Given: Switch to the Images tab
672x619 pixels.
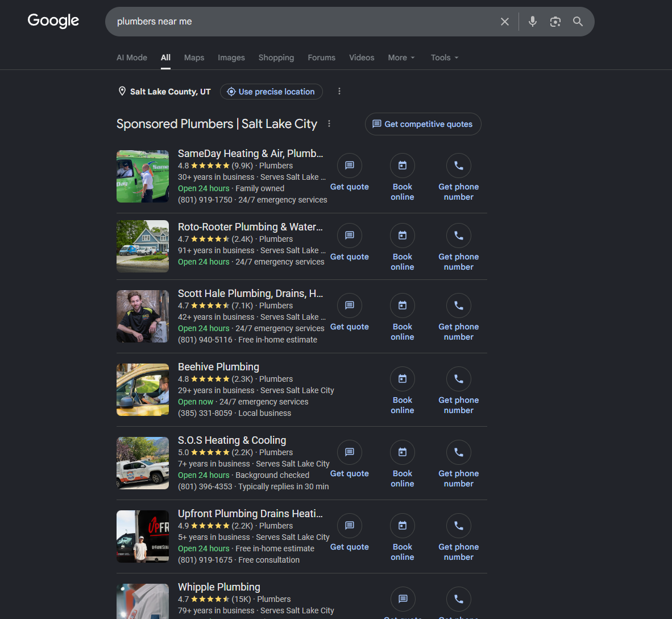Looking at the screenshot, I should (x=231, y=57).
